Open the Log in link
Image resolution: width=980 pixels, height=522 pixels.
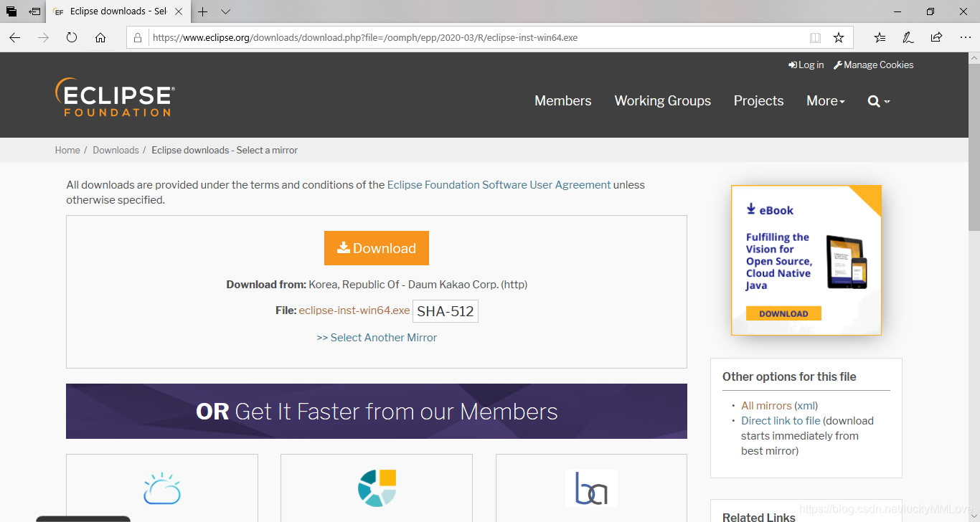[806, 65]
